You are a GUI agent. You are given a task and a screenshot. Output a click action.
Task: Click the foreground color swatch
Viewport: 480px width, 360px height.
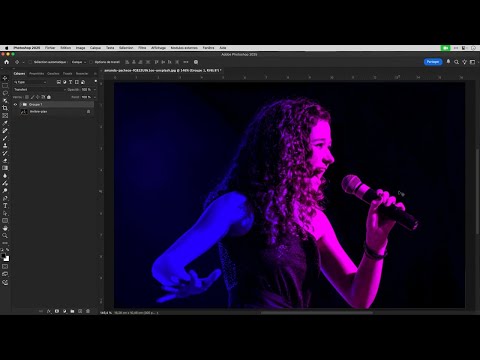pos(4,256)
